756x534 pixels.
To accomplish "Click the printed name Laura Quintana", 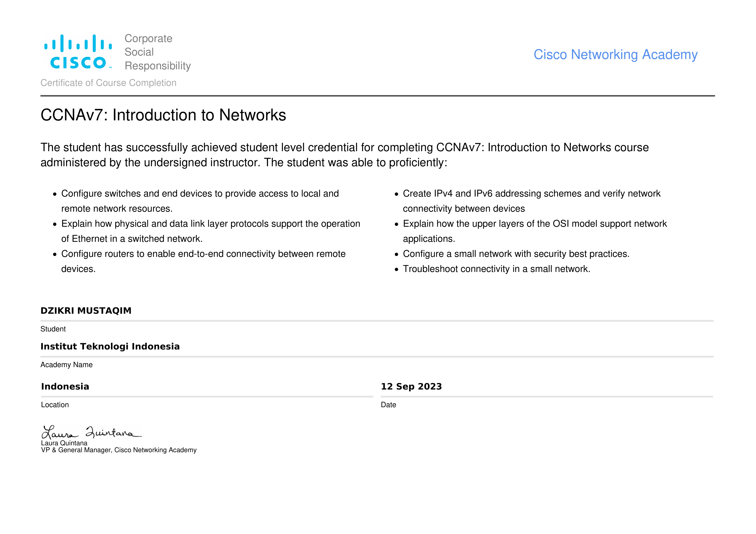I will click(64, 443).
